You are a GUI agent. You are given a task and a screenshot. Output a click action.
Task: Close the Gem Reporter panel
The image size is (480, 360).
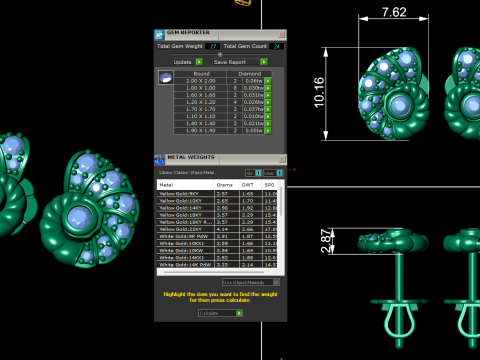click(x=282, y=34)
